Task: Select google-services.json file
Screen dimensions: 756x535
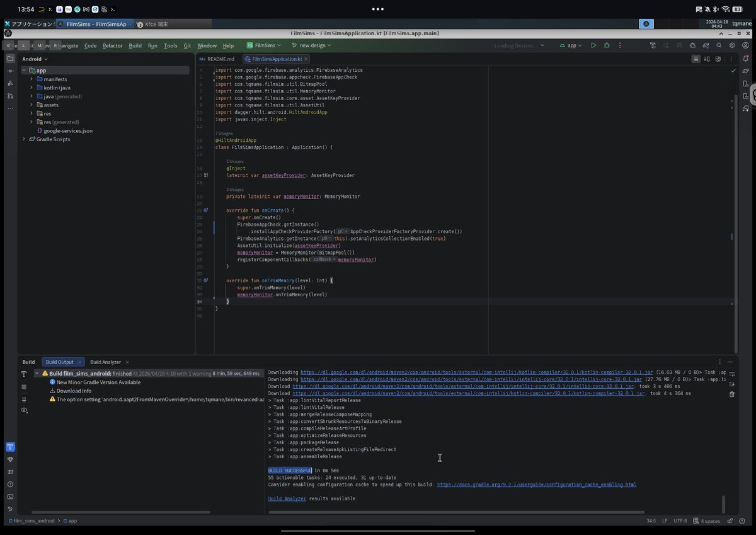Action: click(x=64, y=130)
